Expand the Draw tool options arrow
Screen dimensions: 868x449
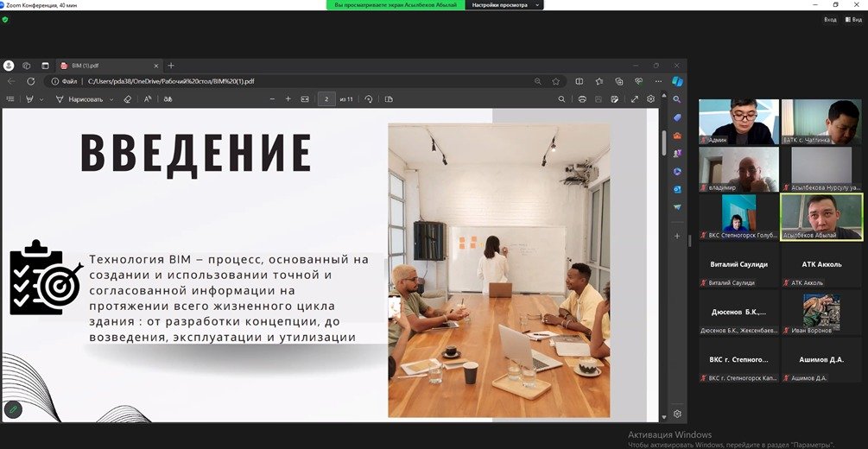click(x=111, y=99)
